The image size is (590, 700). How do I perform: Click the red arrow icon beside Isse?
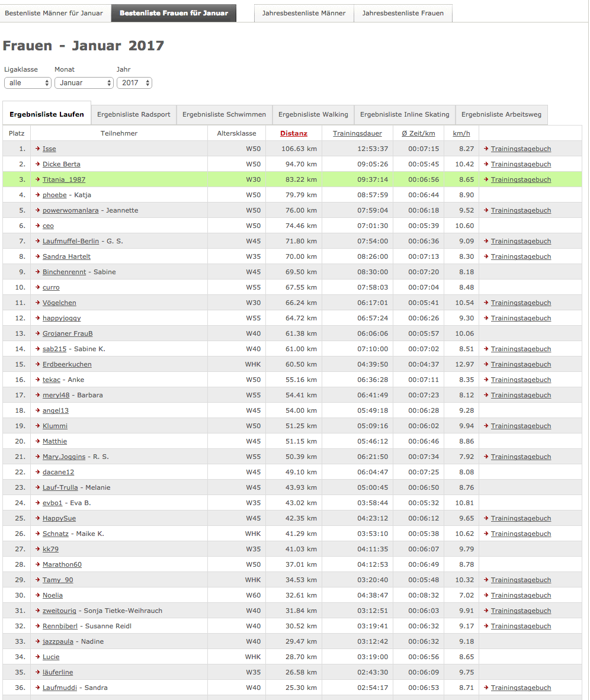38,149
